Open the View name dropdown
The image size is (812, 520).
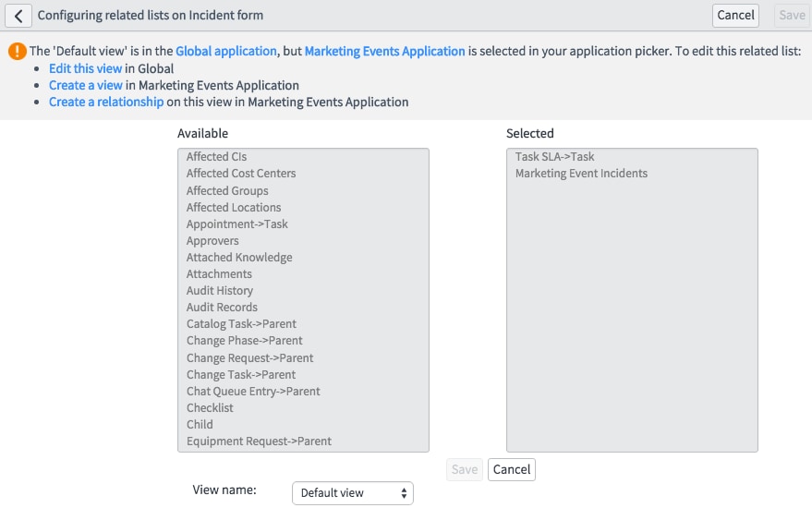click(x=352, y=493)
